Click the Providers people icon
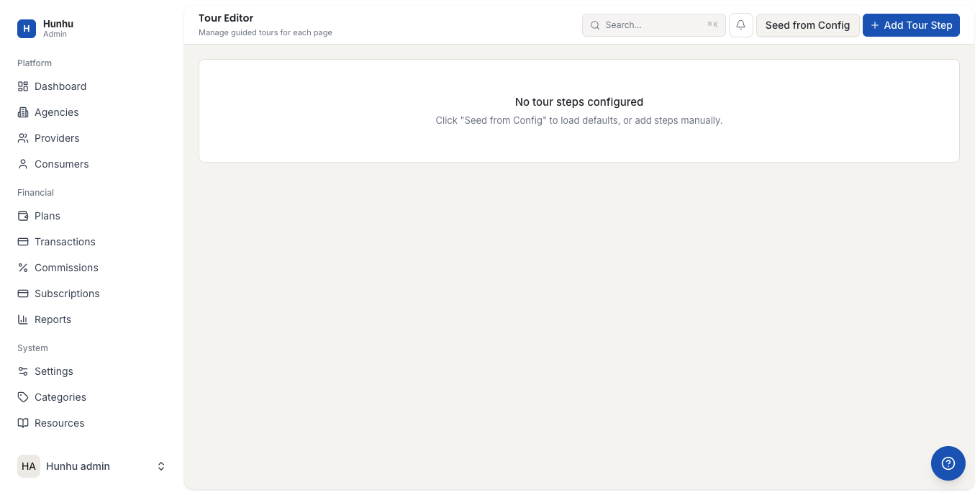This screenshot has height=495, width=980. (23, 138)
